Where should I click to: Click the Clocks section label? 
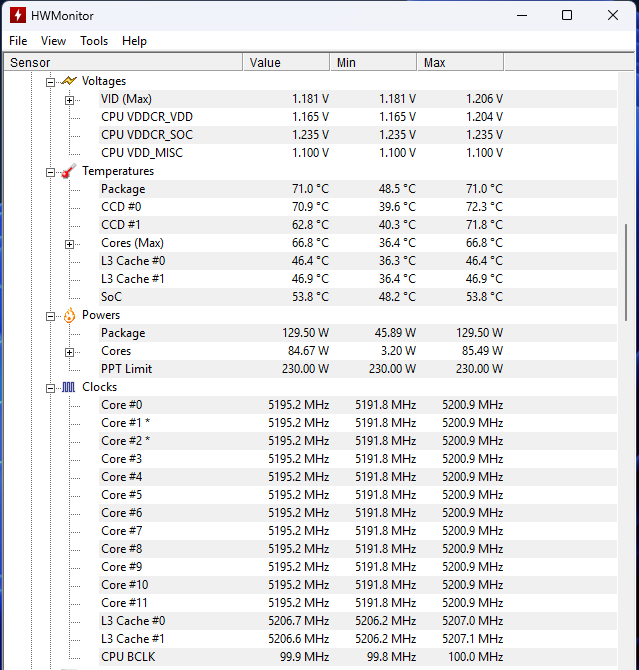pos(100,387)
